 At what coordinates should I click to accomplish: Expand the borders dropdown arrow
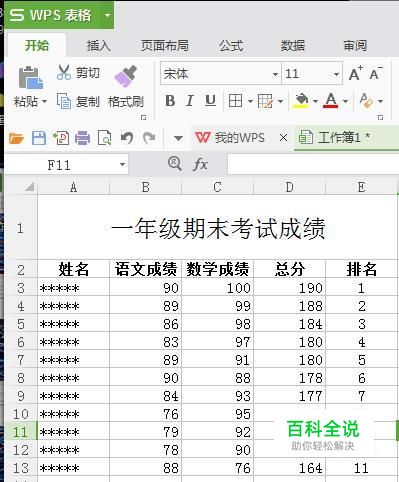250,101
